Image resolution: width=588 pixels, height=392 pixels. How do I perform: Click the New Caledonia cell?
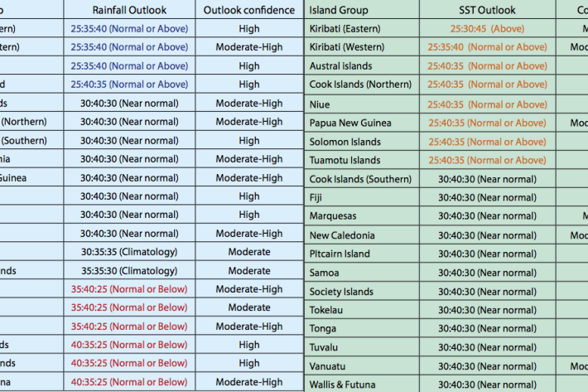click(342, 235)
